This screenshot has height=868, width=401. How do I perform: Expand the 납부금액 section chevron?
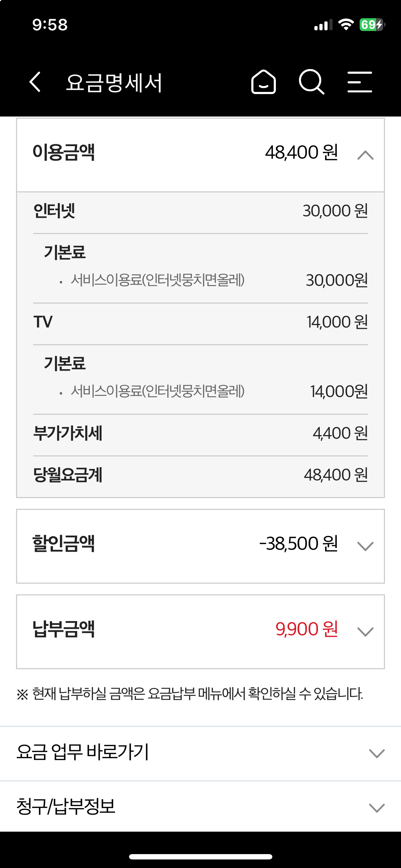(365, 631)
